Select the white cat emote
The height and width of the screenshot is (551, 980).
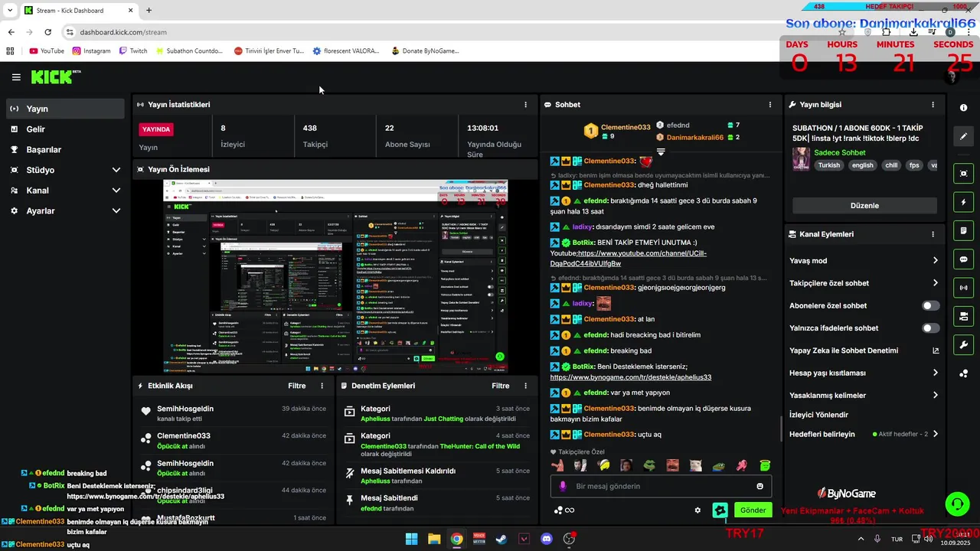[695, 465]
